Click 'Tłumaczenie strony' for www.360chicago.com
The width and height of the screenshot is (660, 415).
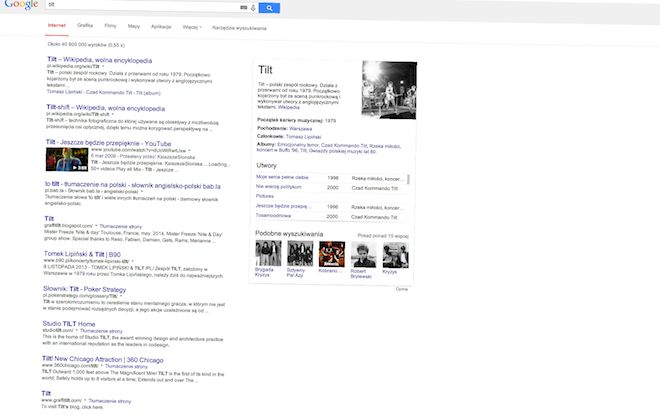pos(126,366)
